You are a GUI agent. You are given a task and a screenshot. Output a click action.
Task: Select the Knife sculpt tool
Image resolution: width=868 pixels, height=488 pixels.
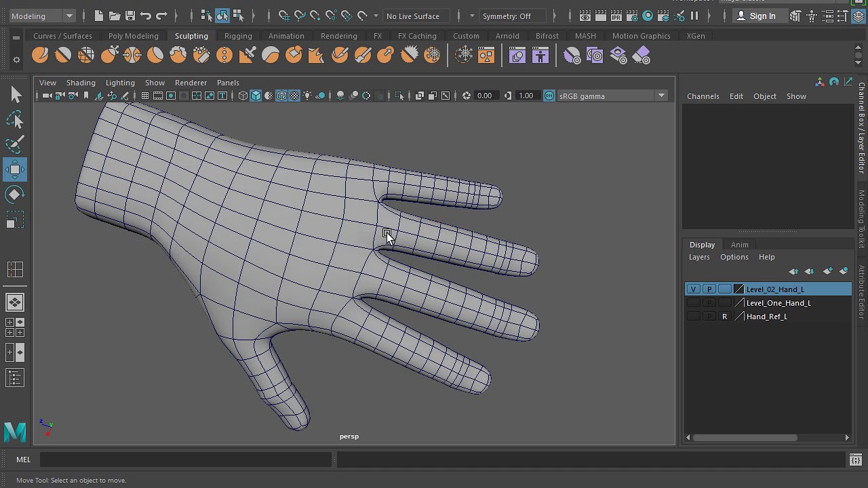pyautogui.click(x=340, y=56)
